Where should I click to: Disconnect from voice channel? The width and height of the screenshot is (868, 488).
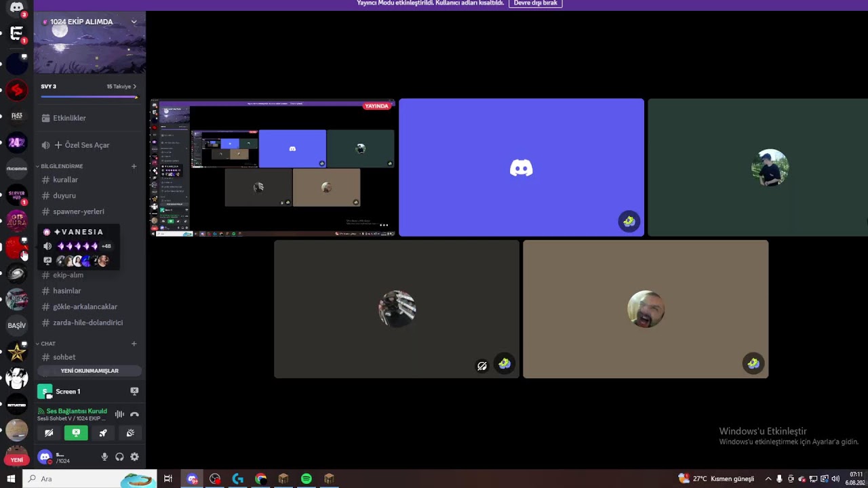pos(134,414)
